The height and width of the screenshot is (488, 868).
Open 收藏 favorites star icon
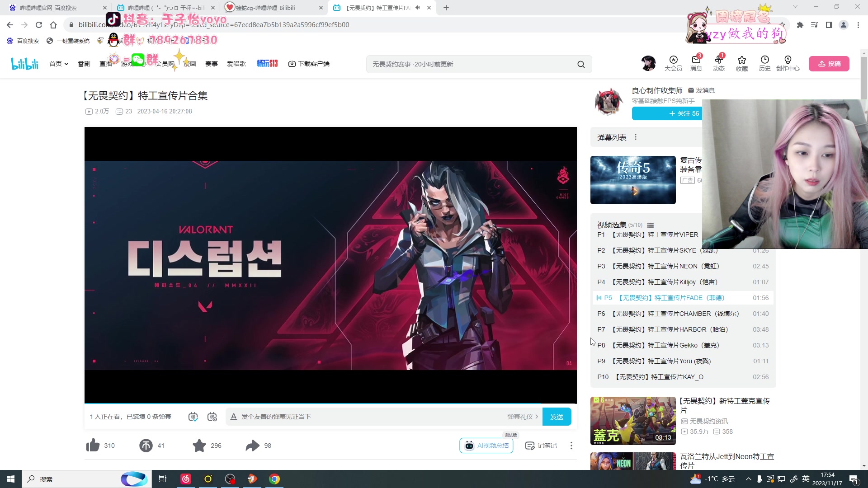click(742, 63)
